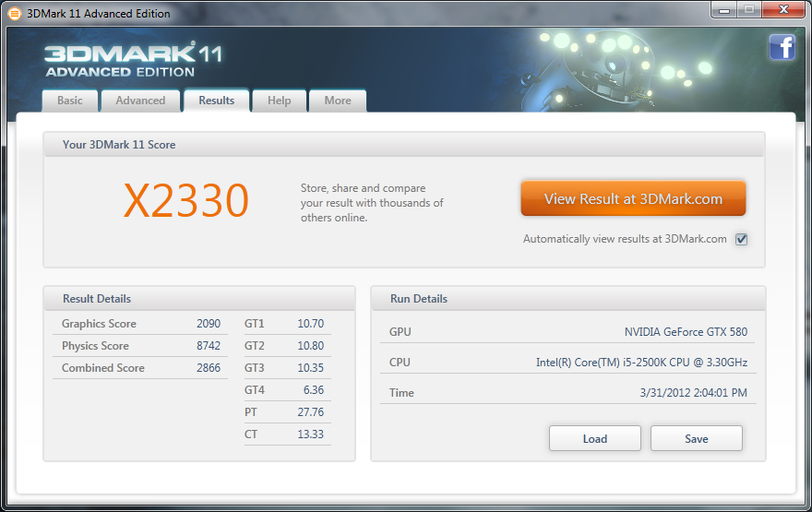The image size is (812, 512).
Task: Open the Help tab
Action: pos(279,101)
